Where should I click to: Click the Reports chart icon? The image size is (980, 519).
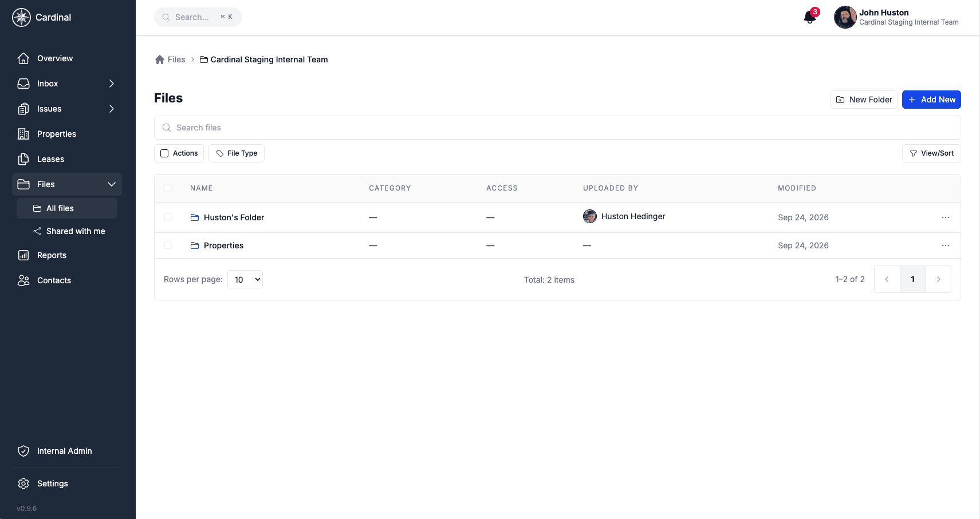click(x=23, y=255)
